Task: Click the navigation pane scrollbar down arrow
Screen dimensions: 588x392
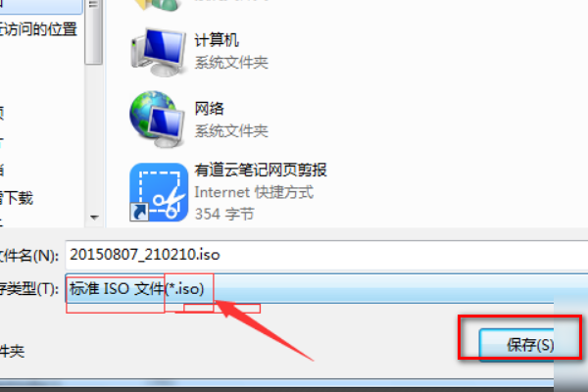Action: coord(94,218)
